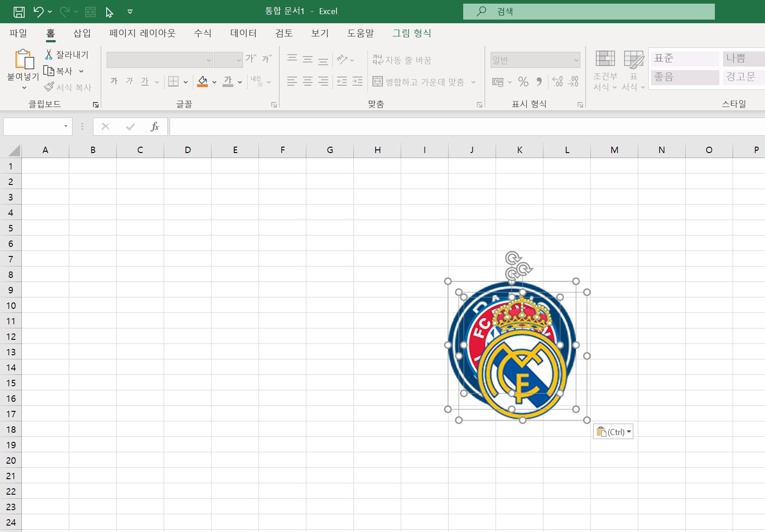This screenshot has width=765, height=532.
Task: Click the 복사 copy button
Action: pos(58,71)
